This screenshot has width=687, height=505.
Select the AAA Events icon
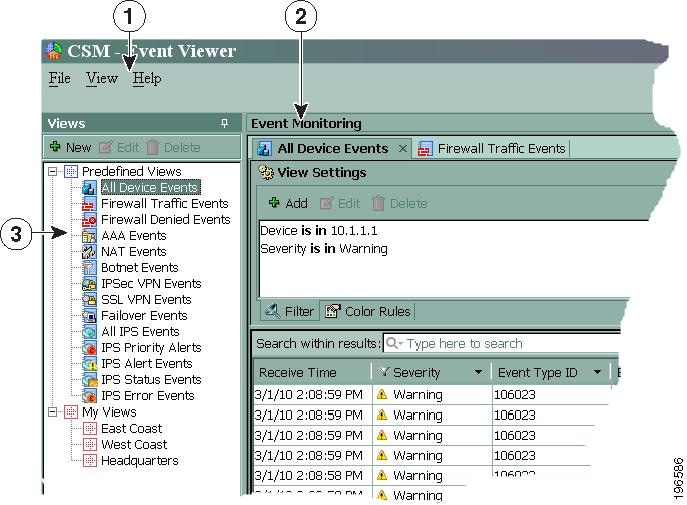coord(89,236)
